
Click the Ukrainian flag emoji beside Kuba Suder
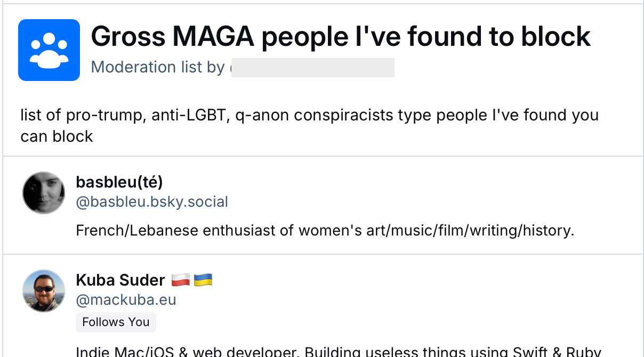click(x=203, y=280)
